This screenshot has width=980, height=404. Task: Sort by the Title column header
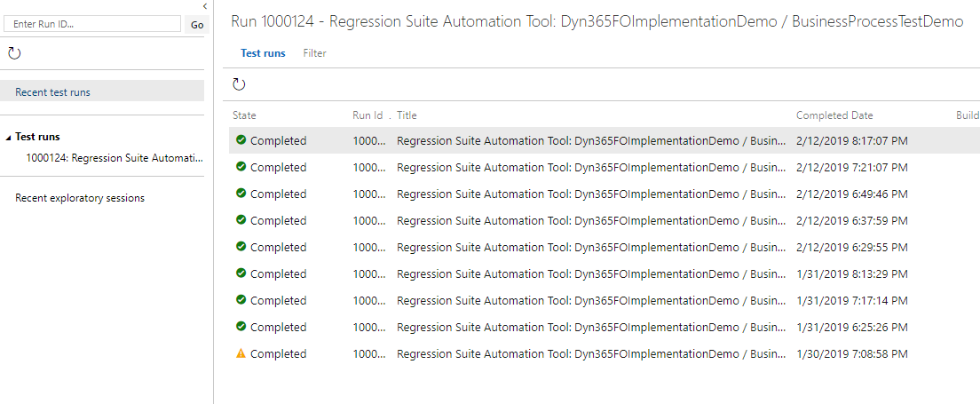(407, 115)
